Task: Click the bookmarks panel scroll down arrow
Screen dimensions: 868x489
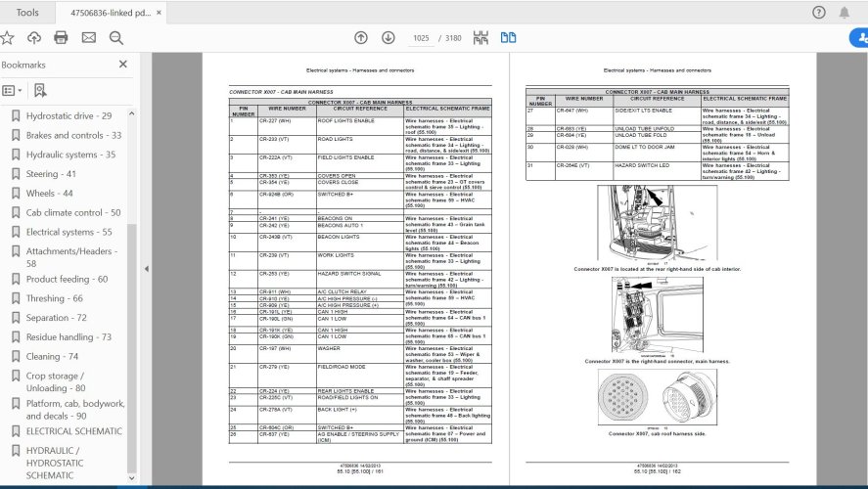Action: (132, 478)
